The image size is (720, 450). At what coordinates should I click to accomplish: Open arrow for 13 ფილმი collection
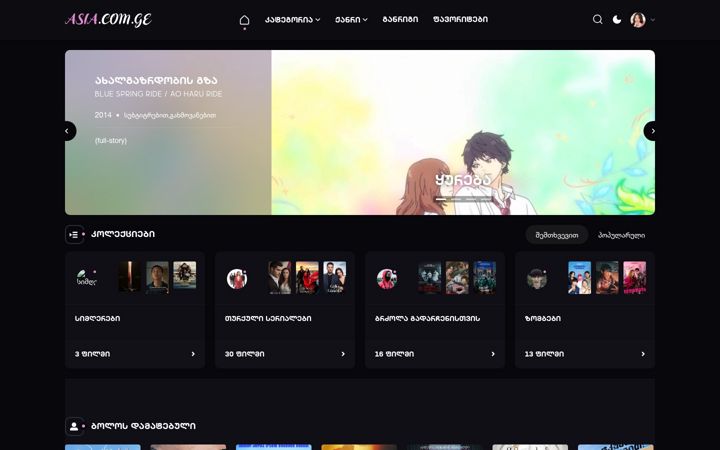[x=643, y=354]
